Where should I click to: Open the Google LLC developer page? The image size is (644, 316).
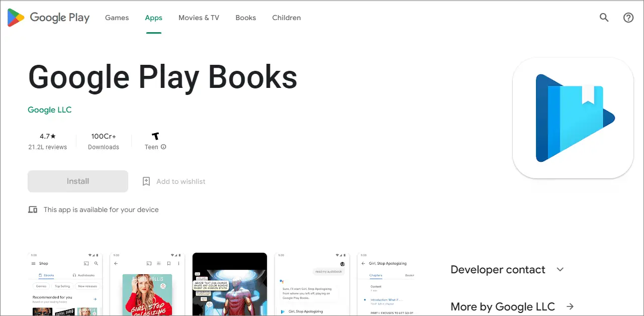49,110
